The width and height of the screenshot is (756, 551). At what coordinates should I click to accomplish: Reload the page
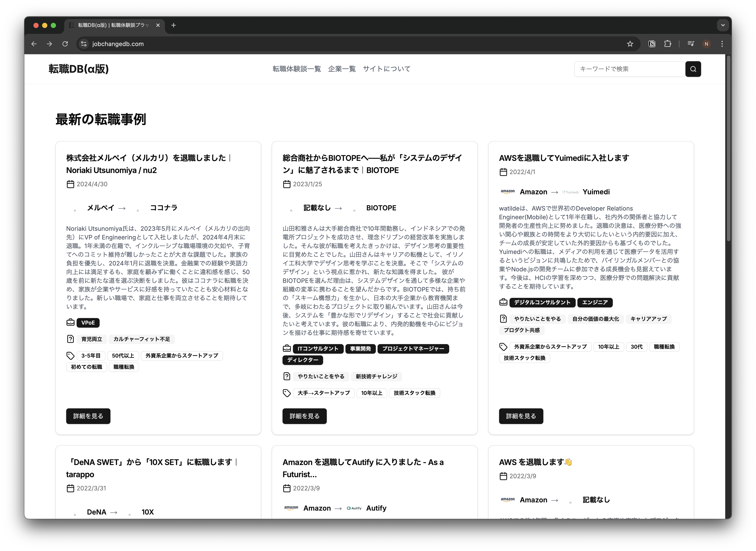click(65, 44)
